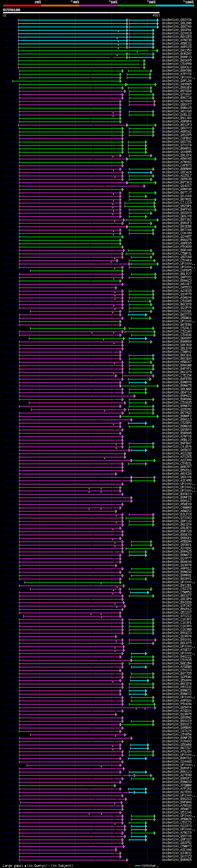The image size is (197, 868).
Task: Select the UniRef100_O49965 label
Action: [177, 84]
